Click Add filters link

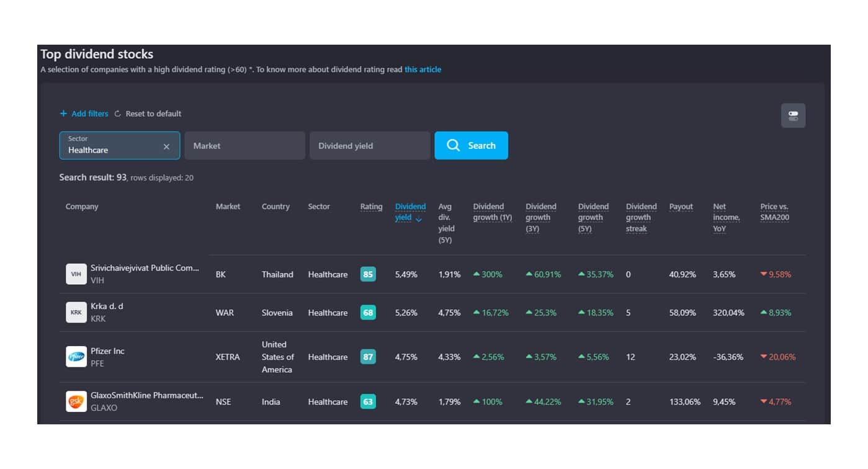click(x=89, y=114)
